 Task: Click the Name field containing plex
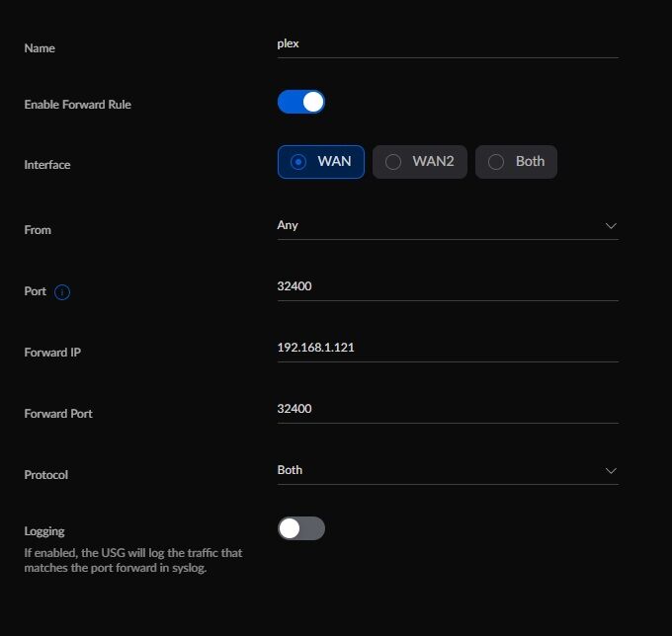coord(448,44)
